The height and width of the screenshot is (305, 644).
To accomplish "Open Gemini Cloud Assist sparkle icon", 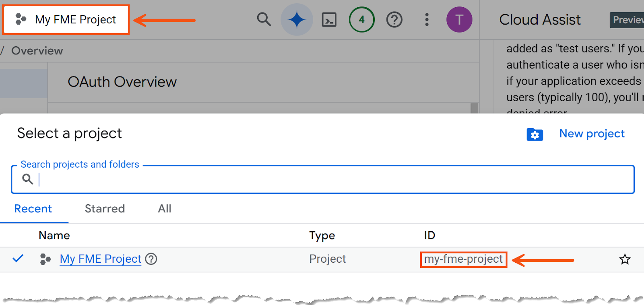I will (x=297, y=19).
